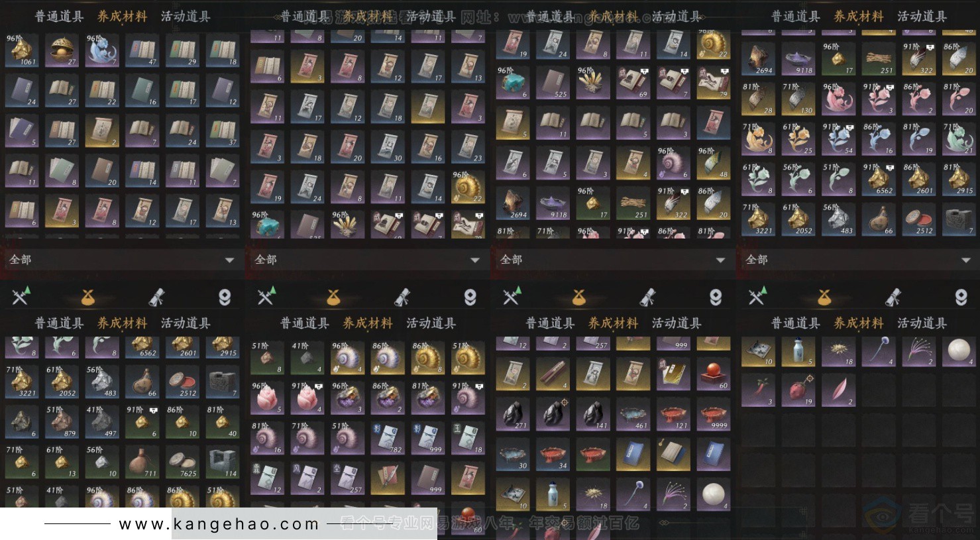Screen dimensions: 980x540
Task: Select the blue basin item showing 461
Action: [633, 414]
